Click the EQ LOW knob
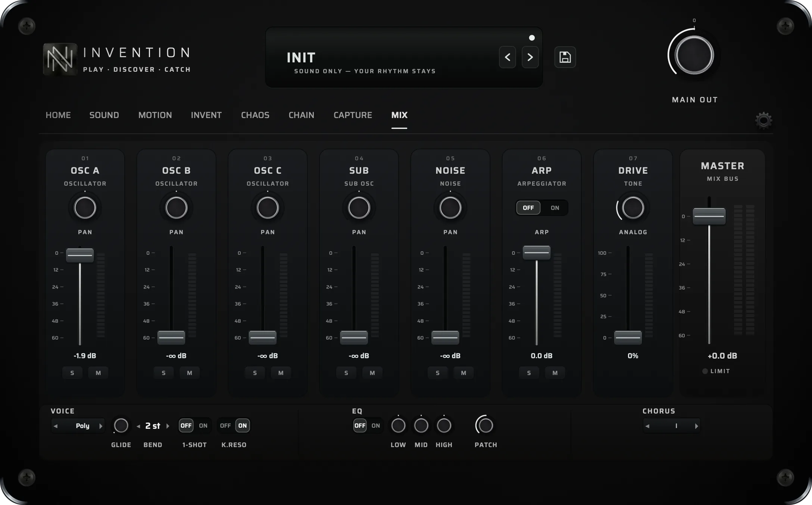This screenshot has width=812, height=505. click(x=398, y=425)
